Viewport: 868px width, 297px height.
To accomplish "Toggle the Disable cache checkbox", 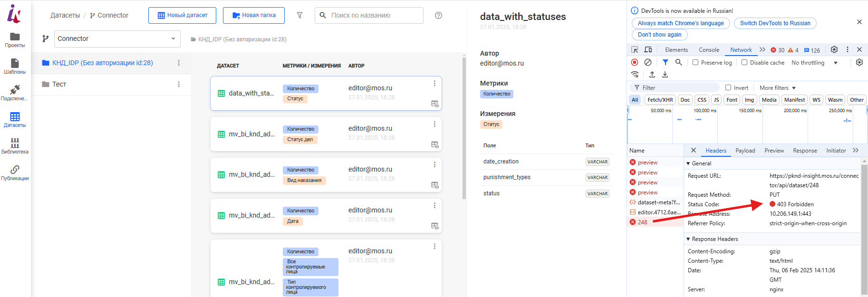I will coord(744,62).
